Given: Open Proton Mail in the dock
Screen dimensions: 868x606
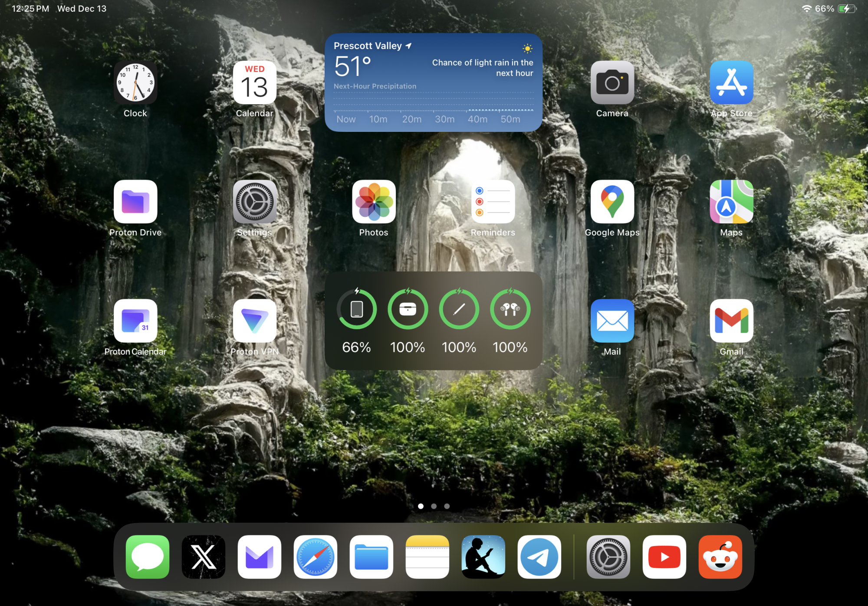Looking at the screenshot, I should pos(259,557).
